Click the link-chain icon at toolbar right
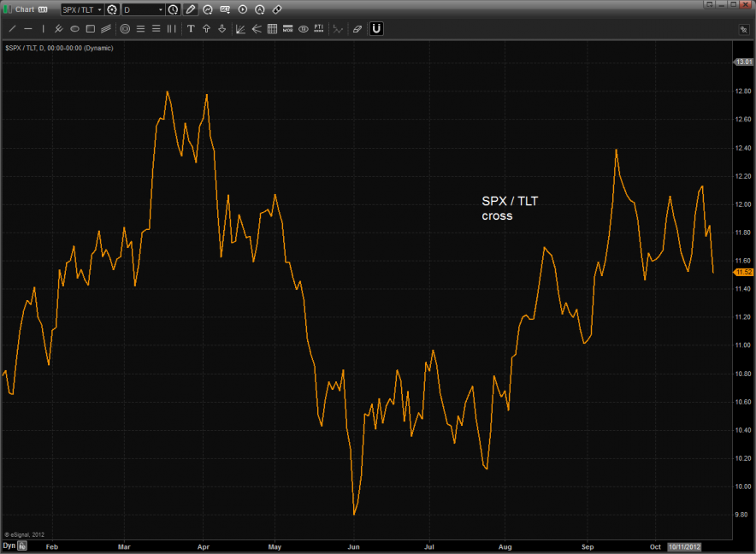 point(276,9)
